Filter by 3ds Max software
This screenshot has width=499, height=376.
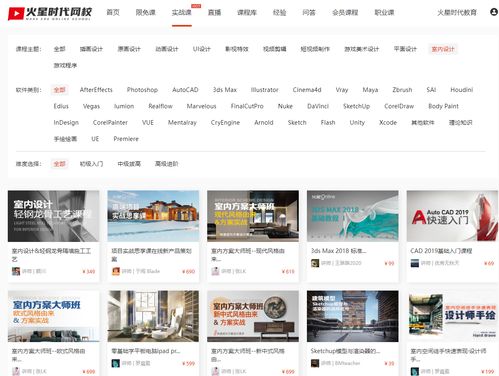pyautogui.click(x=225, y=90)
